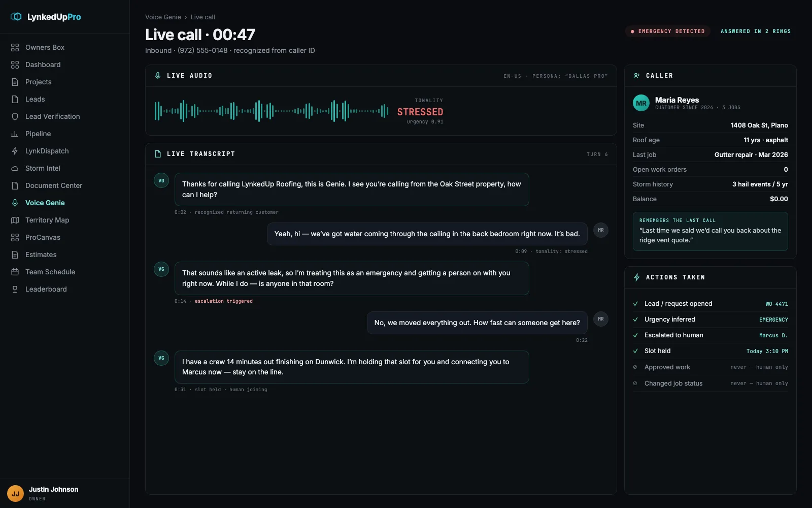
Task: Open Leads in the sidebar
Action: (65, 99)
